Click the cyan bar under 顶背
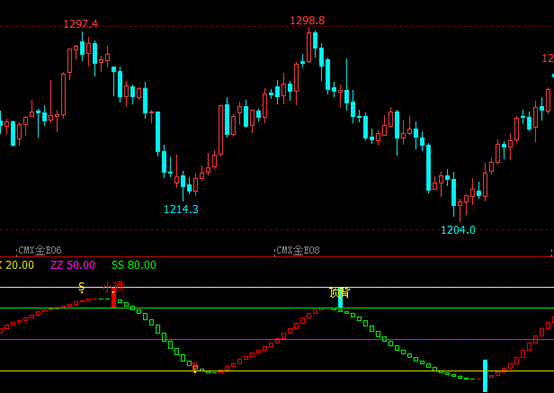This screenshot has height=393, width=554. (340, 298)
